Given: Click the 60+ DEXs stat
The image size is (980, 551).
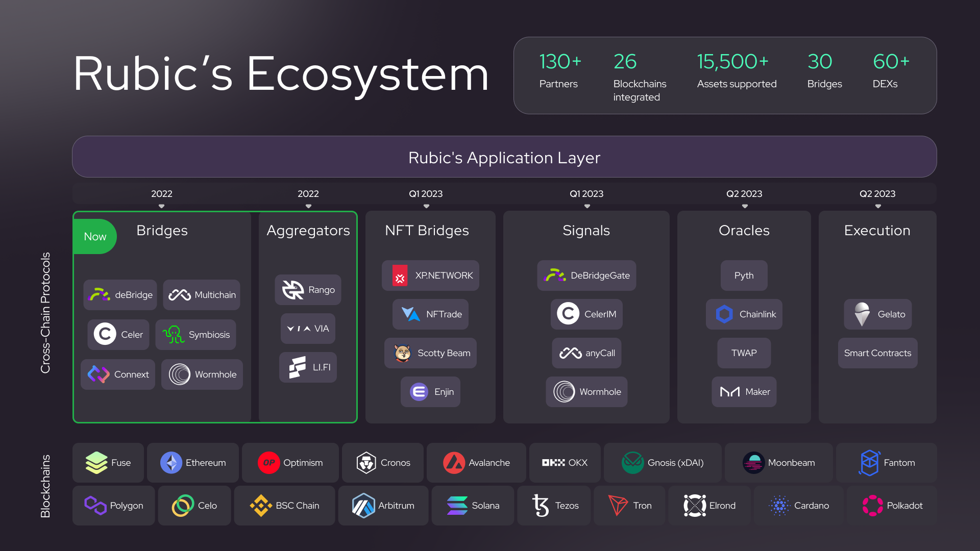Looking at the screenshot, I should click(891, 70).
